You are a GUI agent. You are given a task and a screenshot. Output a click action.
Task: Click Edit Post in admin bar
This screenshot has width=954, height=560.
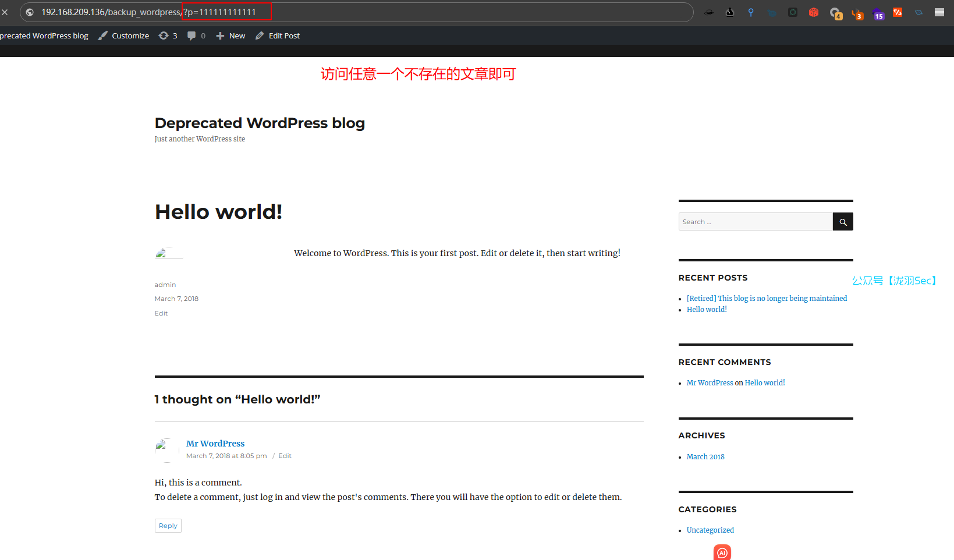pos(278,36)
